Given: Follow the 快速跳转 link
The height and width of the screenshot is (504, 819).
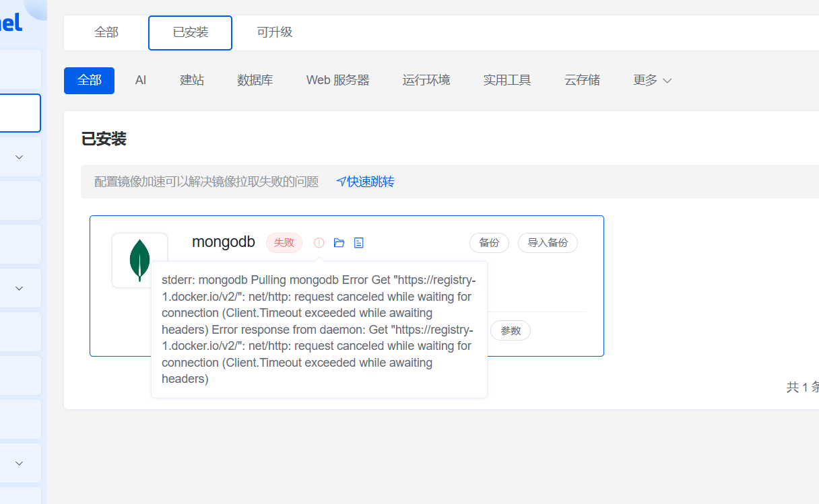Looking at the screenshot, I should (x=365, y=182).
